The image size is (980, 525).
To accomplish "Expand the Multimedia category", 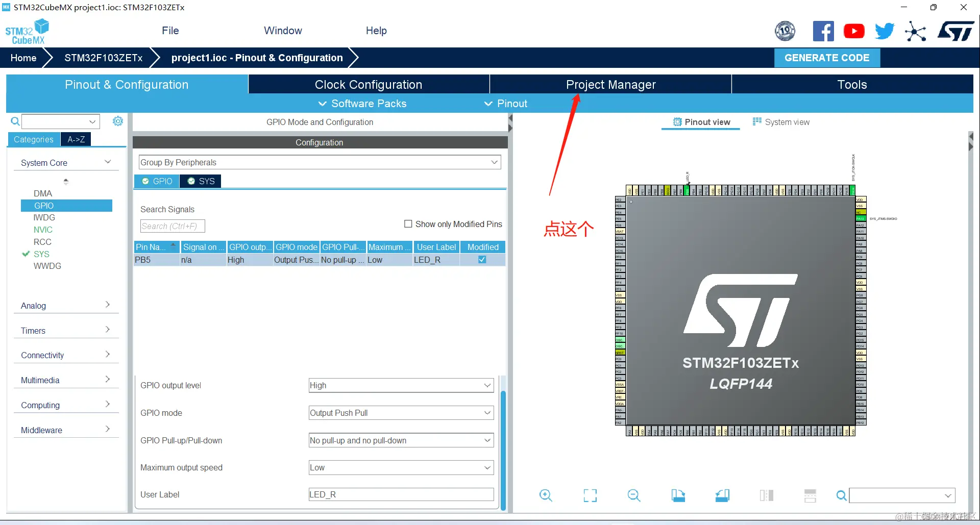I will 107,380.
